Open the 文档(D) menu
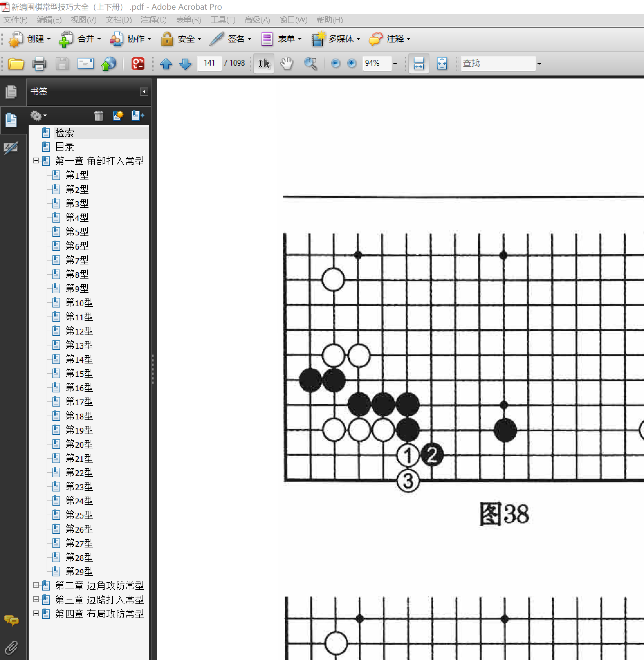Image resolution: width=644 pixels, height=660 pixels. tap(118, 20)
